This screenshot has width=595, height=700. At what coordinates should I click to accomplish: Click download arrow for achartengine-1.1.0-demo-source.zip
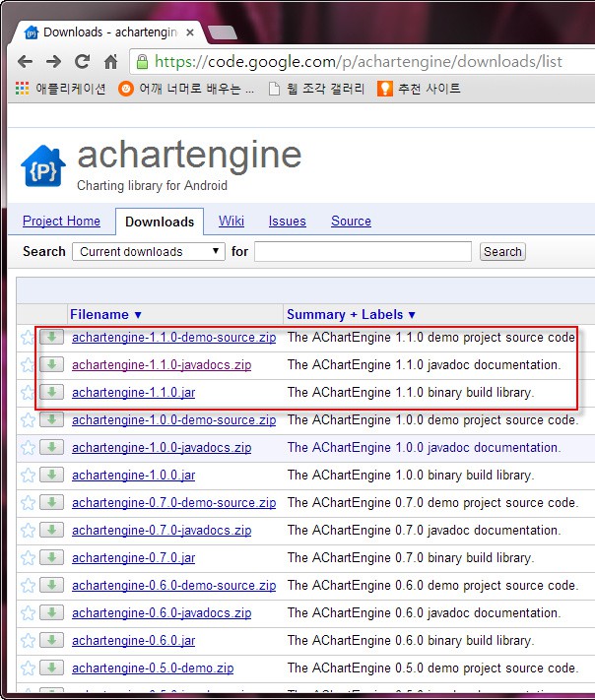[x=52, y=337]
